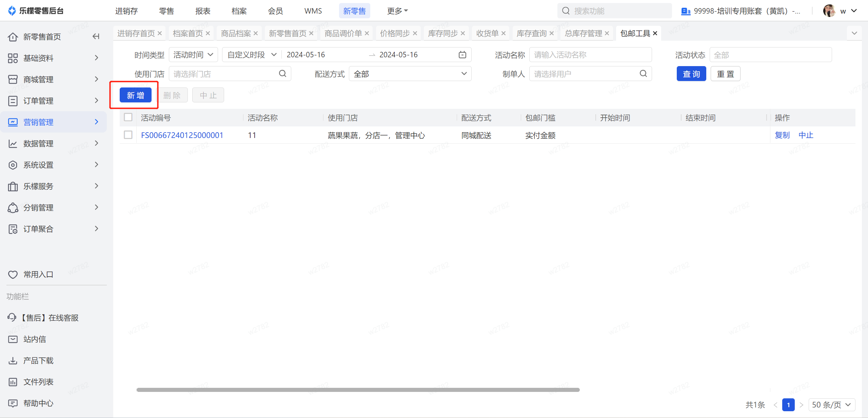The width and height of the screenshot is (868, 418).
Task: Click the 新零售首页 home icon in the sidebar
Action: (x=13, y=37)
